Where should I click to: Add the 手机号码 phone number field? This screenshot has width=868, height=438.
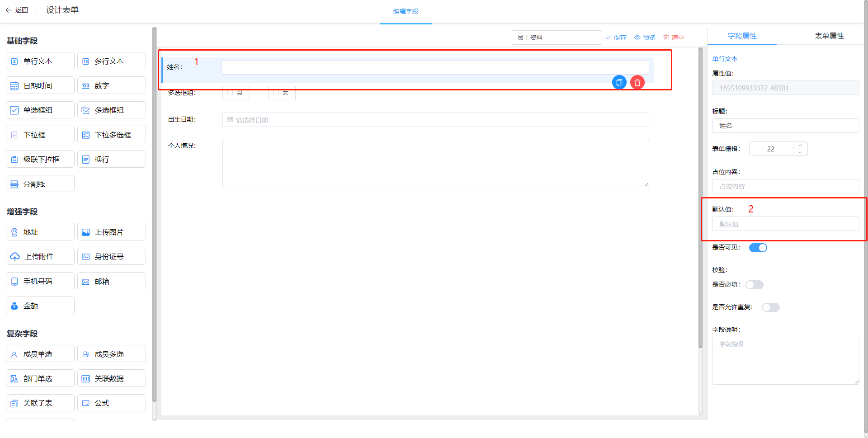[x=40, y=281]
